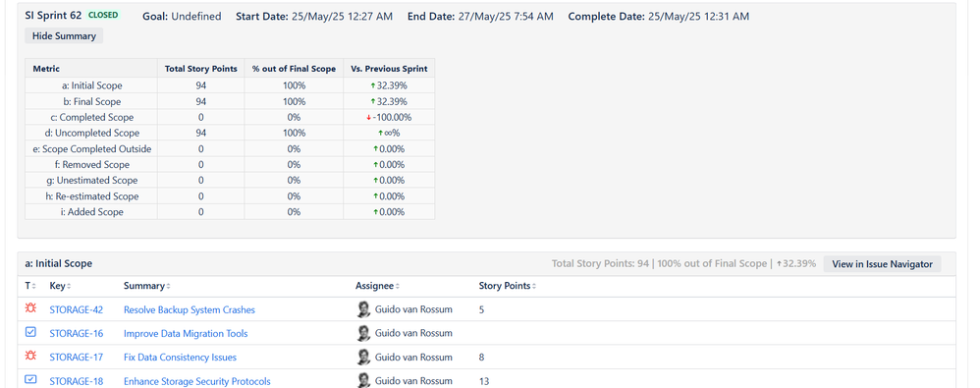The image size is (980, 388).
Task: Click task type icon for STORAGE-16
Action: coord(30,332)
